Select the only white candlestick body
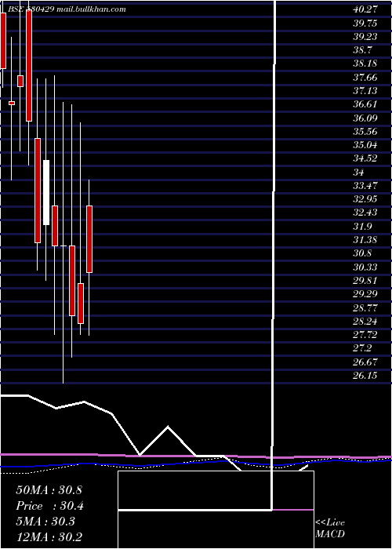Viewport: 392px width, 549px height. [46, 192]
